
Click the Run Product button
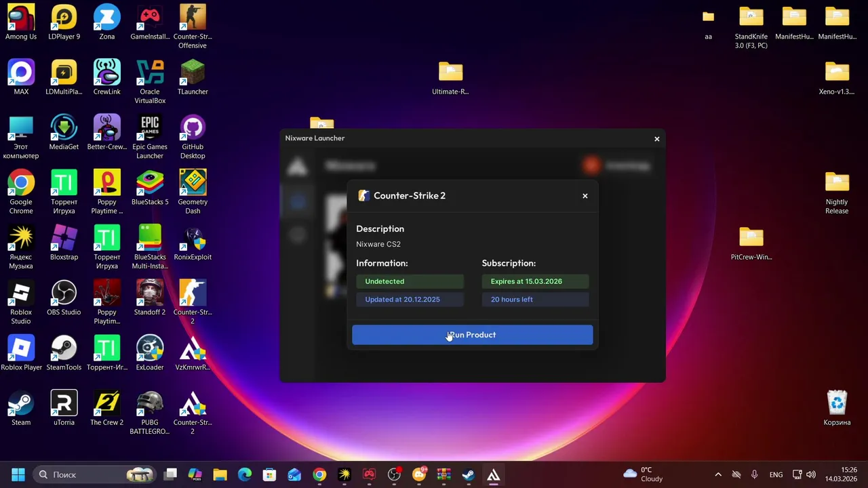pos(472,335)
